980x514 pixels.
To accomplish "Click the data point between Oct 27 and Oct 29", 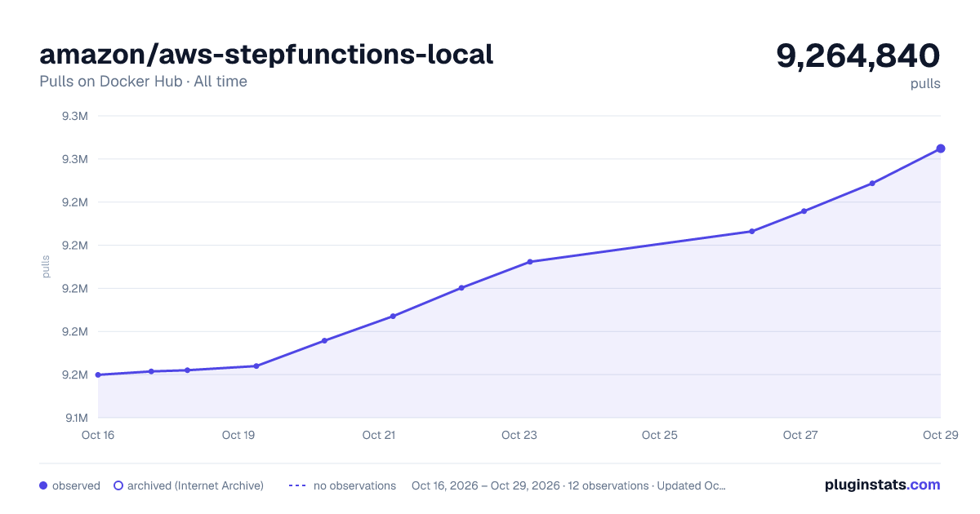I will pyautogui.click(x=872, y=184).
